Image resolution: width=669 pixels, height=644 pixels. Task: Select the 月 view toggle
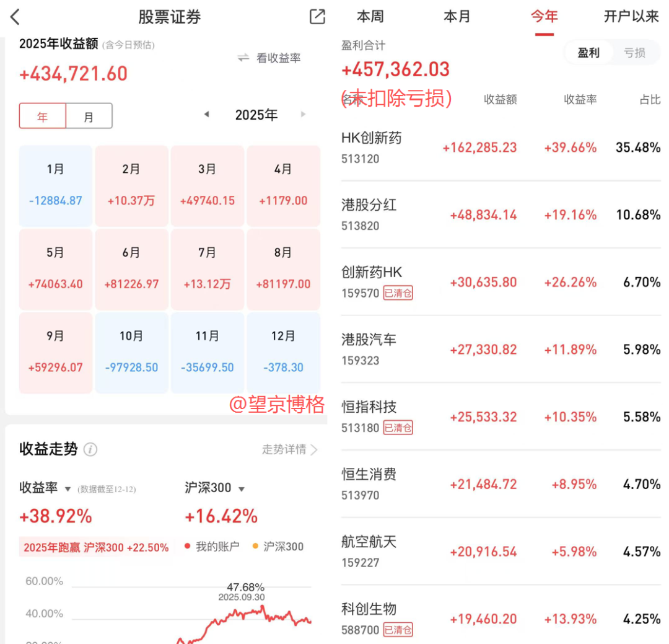[x=89, y=115]
